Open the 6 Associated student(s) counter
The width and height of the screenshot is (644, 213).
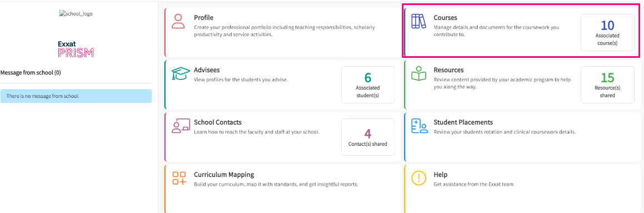368,85
